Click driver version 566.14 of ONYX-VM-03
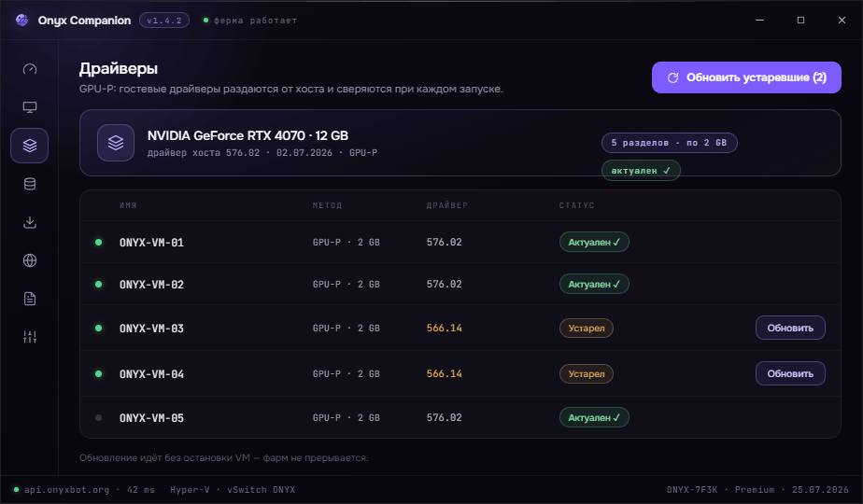Viewport: 863px width, 504px height. [445, 328]
